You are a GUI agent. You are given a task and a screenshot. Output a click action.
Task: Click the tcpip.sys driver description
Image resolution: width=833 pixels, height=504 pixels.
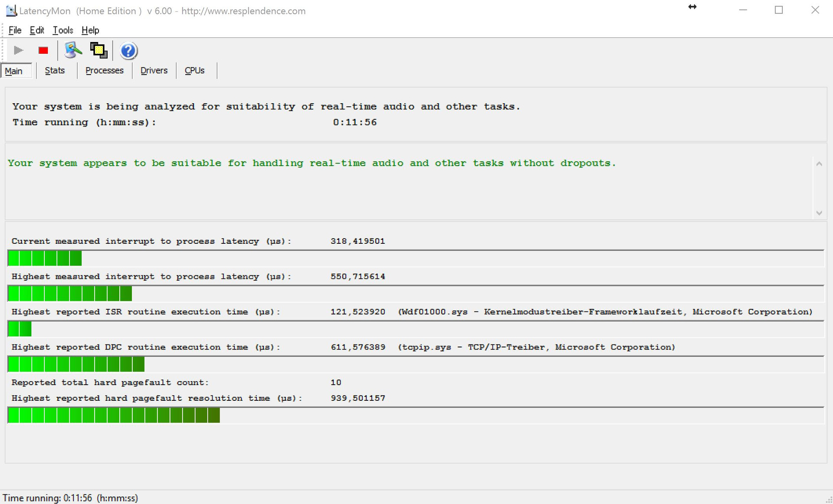pos(536,347)
